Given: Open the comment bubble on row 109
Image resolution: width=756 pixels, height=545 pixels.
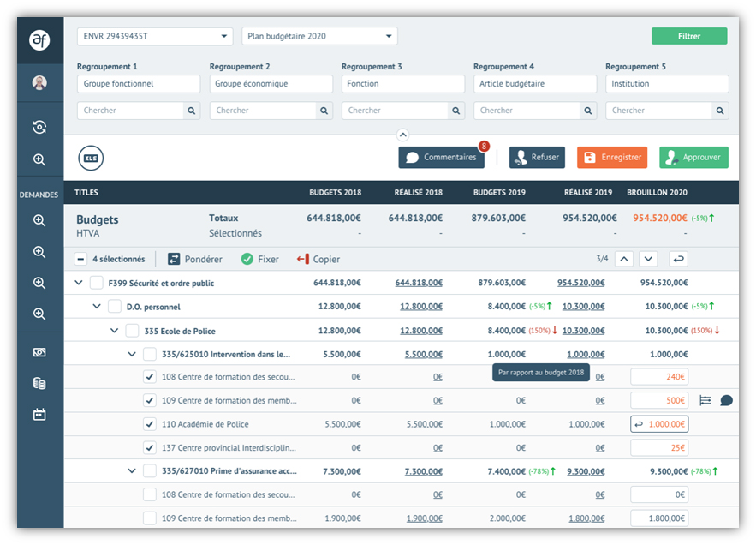Looking at the screenshot, I should point(724,400).
